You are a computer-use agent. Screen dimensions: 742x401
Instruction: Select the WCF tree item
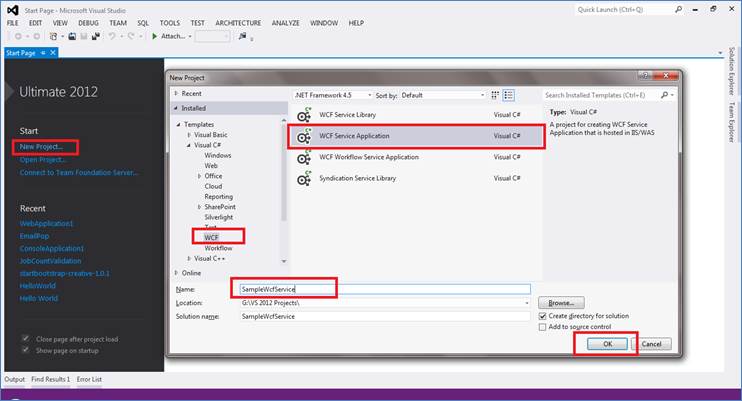(212, 237)
